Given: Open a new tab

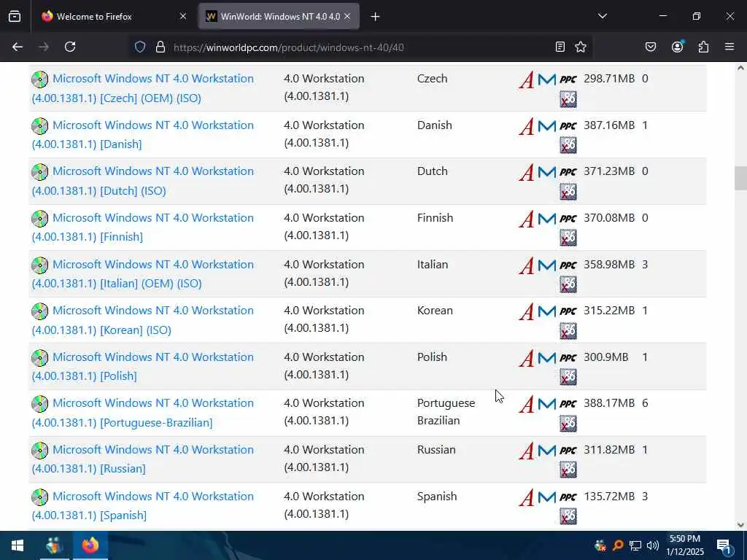Looking at the screenshot, I should tap(375, 17).
